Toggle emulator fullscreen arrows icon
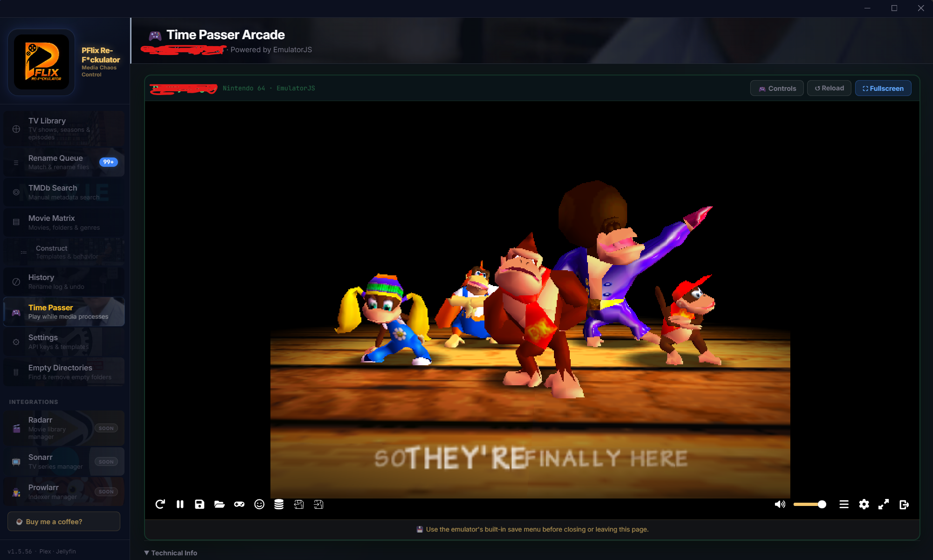 click(x=884, y=504)
